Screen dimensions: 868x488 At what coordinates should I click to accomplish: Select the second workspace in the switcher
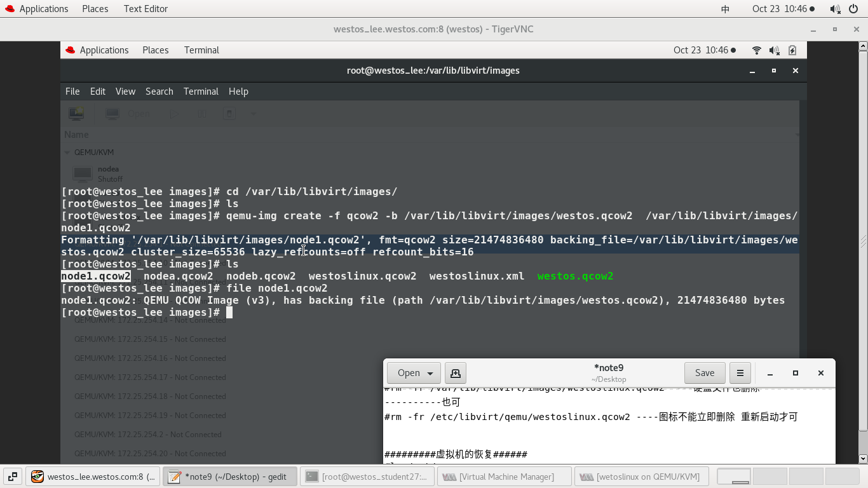coord(770,477)
